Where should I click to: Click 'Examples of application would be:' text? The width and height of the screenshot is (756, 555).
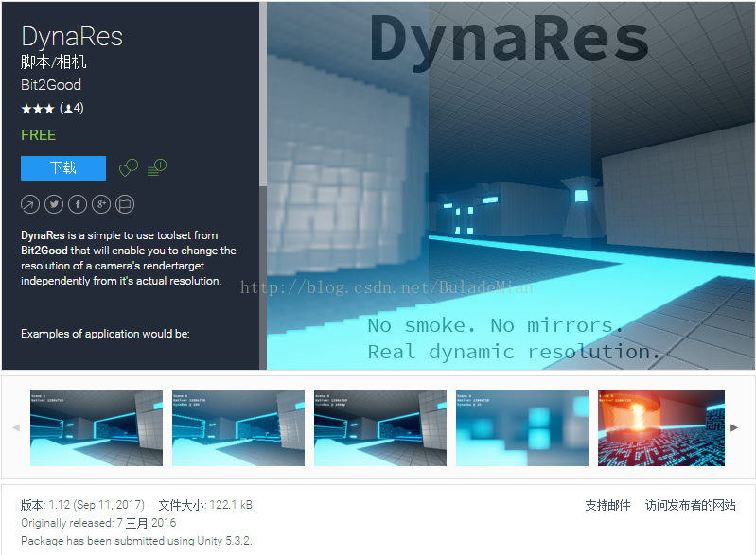[105, 334]
